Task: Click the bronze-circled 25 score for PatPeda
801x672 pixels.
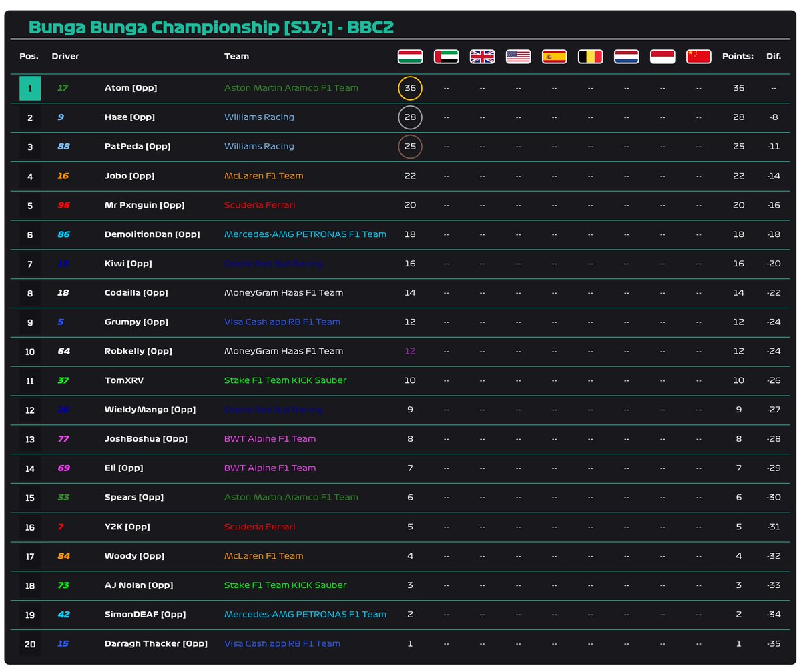Action: (409, 146)
